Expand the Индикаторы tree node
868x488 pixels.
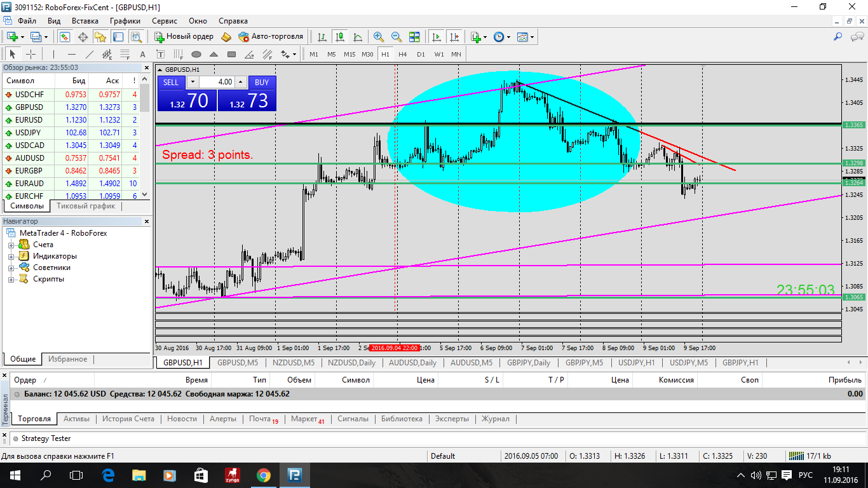pos(11,256)
